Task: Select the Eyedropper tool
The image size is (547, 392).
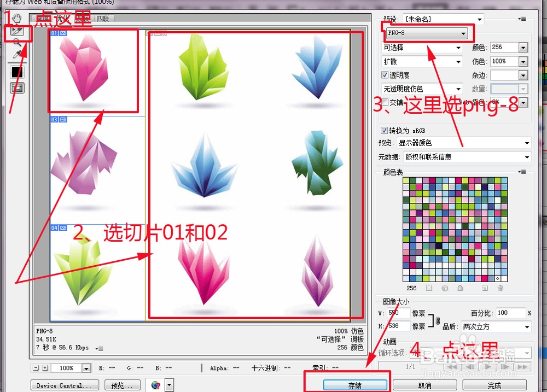Action: click(x=17, y=54)
